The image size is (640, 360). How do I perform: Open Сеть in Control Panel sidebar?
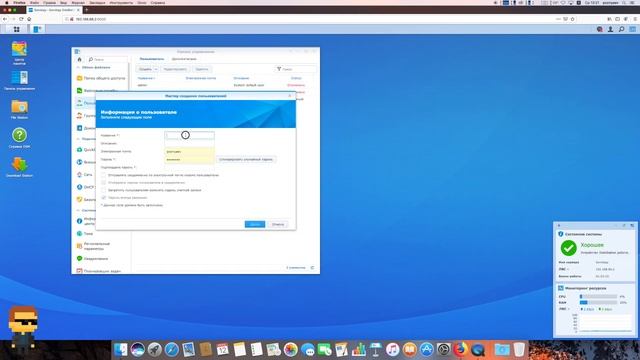click(x=84, y=175)
